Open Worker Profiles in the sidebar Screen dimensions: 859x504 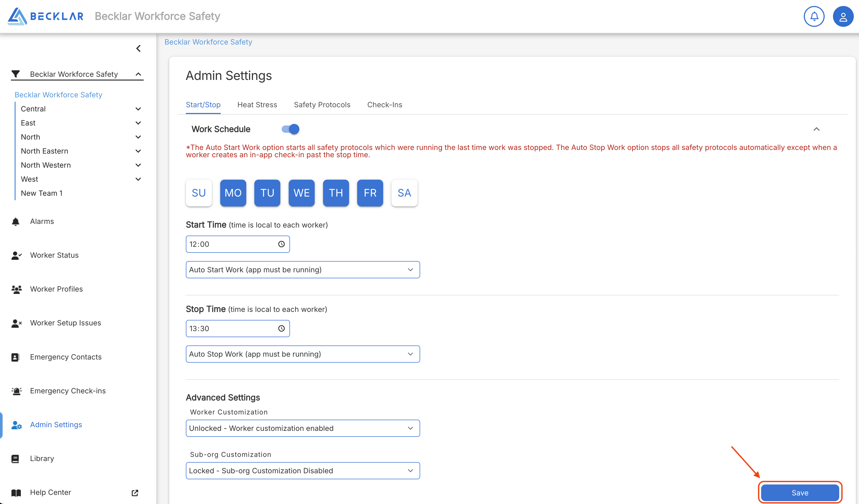56,289
